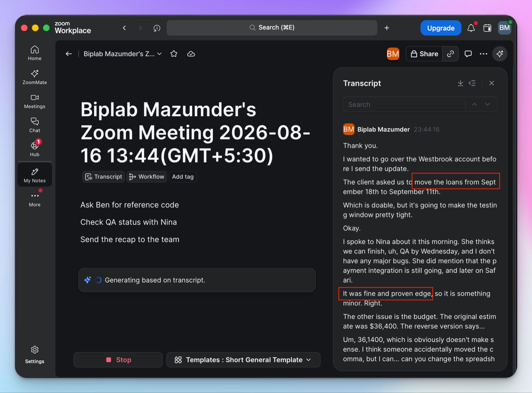Collapse the transcript panel sideways
Screen dimensions: 532x393
(472, 83)
